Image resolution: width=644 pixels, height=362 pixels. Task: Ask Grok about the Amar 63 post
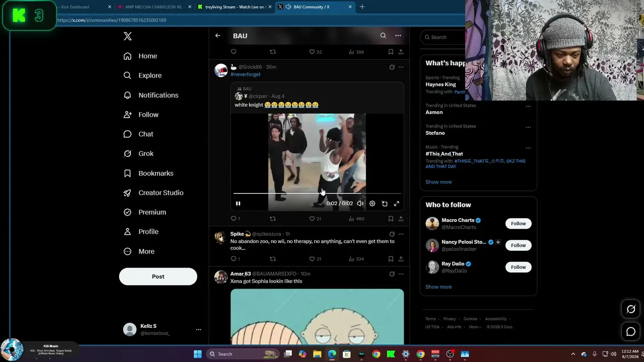point(392,274)
